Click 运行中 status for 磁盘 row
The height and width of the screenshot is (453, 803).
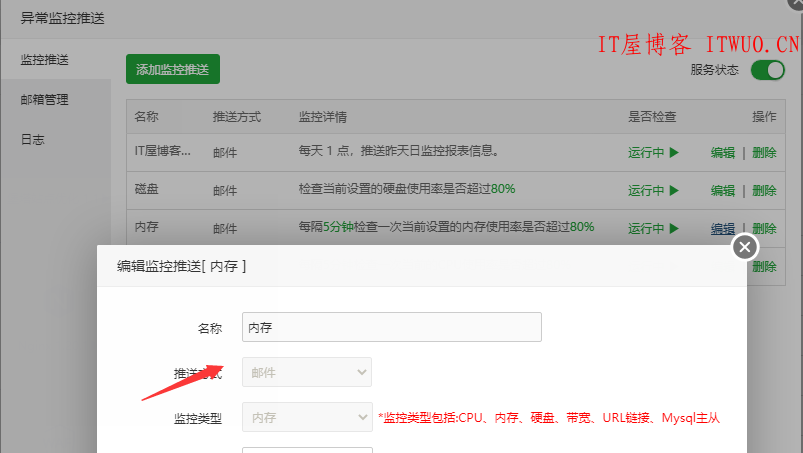coord(653,190)
